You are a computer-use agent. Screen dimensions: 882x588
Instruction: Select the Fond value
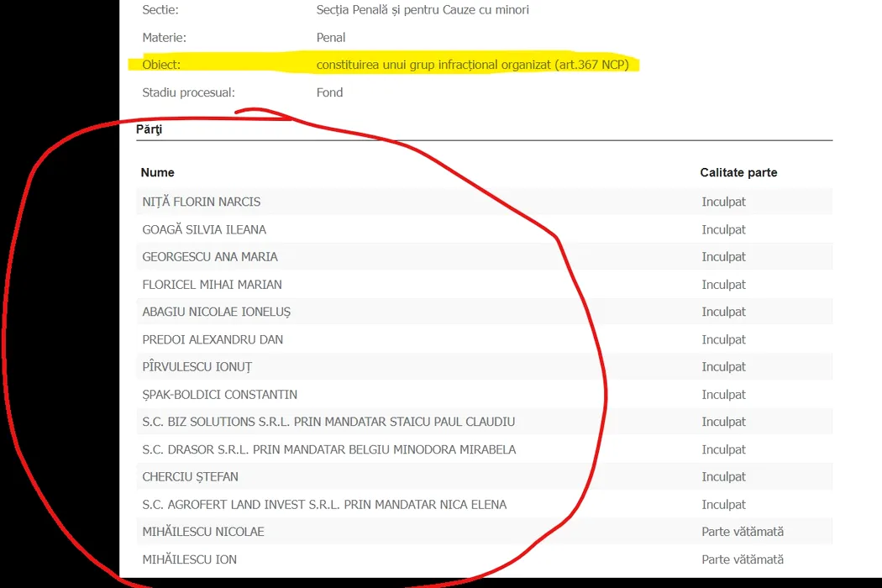(329, 92)
